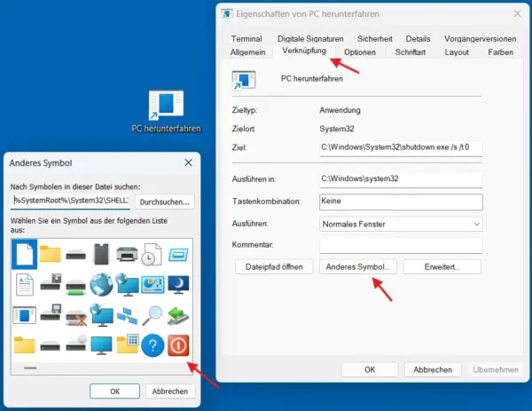Switch to the Digitale Signaturen tab
The height and width of the screenshot is (411, 532).
(310, 39)
